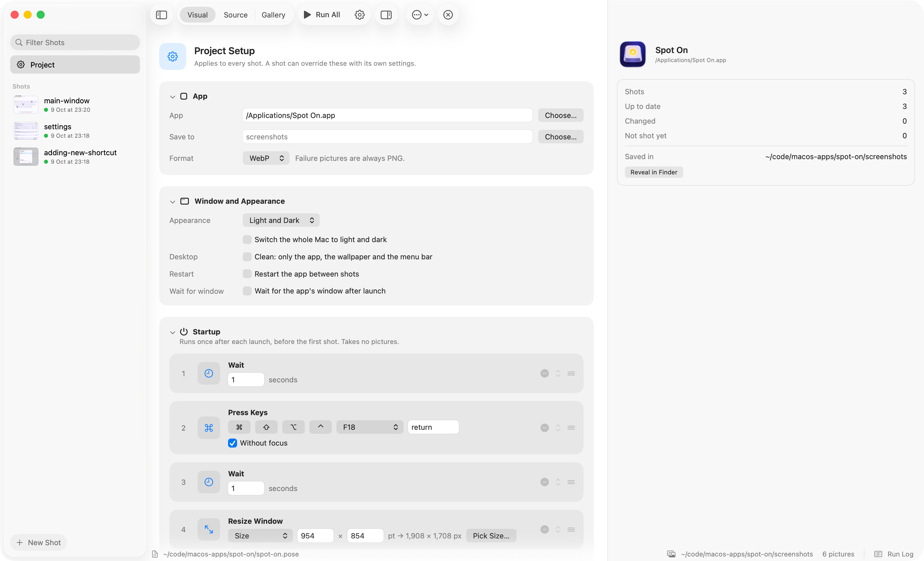Switch to the Gallery tab
924x561 pixels.
[273, 15]
